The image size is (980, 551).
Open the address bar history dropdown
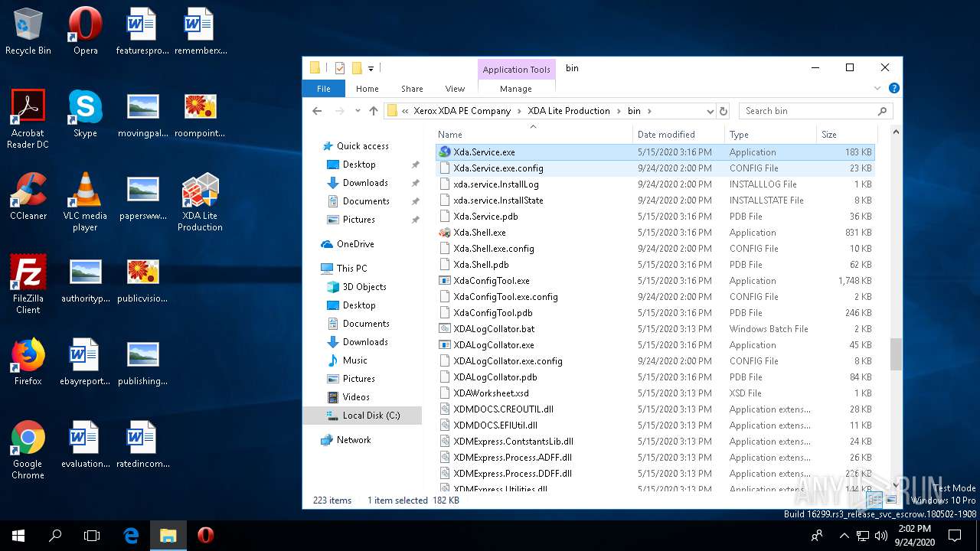pyautogui.click(x=710, y=111)
